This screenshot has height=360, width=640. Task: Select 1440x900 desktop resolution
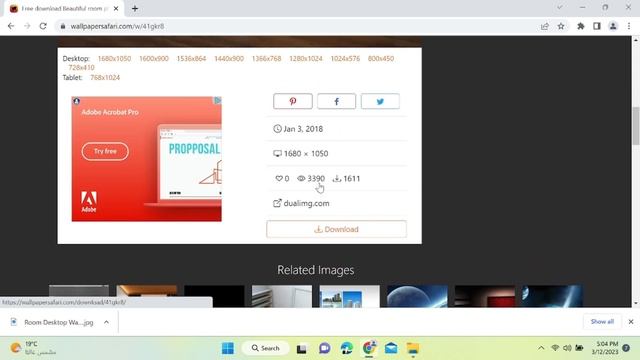point(229,58)
